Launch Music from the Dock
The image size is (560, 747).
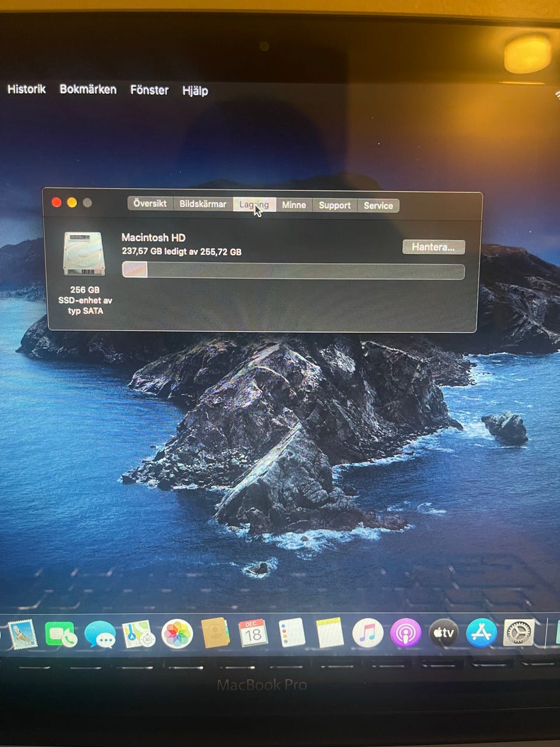pyautogui.click(x=367, y=633)
